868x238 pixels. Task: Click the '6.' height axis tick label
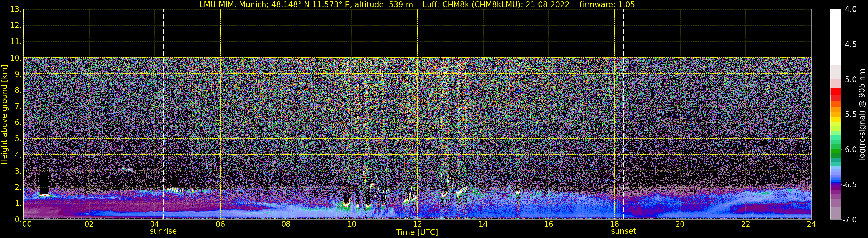[18, 123]
